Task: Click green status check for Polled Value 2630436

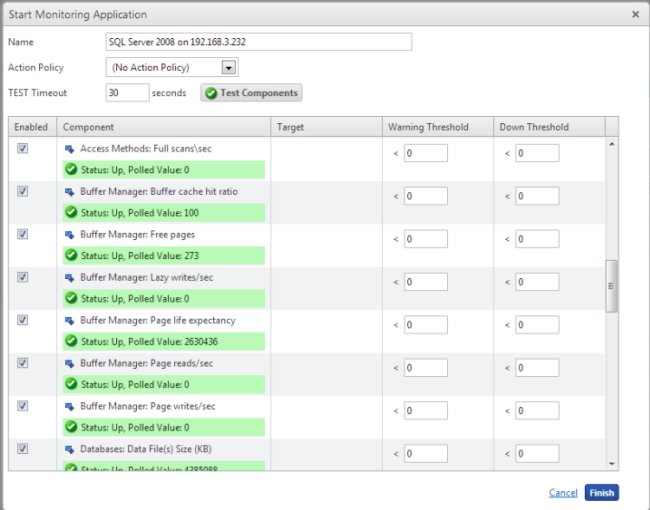Action: tap(71, 341)
